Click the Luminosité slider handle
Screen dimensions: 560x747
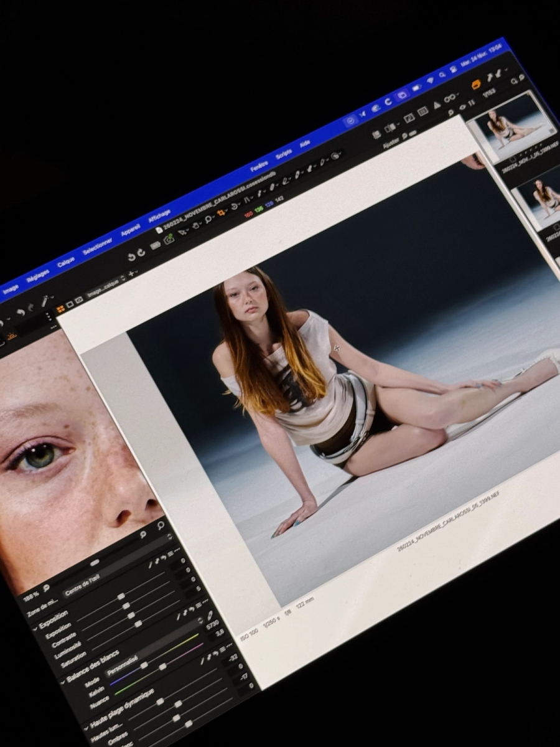(x=131, y=614)
